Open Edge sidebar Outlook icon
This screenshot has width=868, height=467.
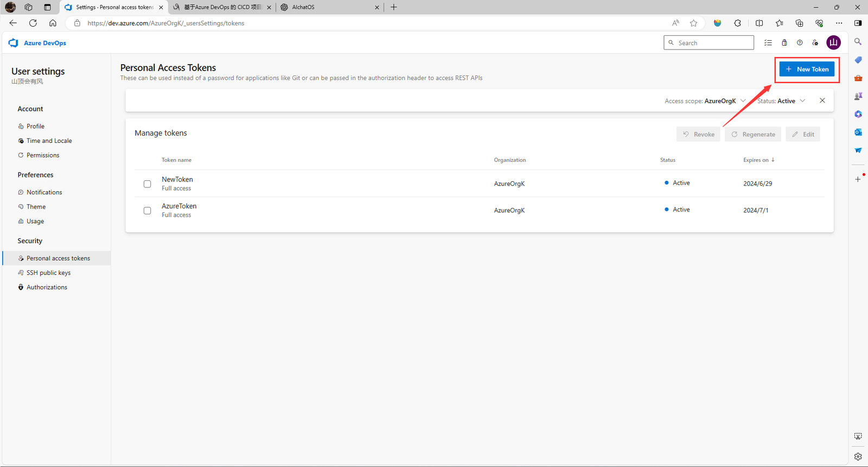click(x=858, y=132)
